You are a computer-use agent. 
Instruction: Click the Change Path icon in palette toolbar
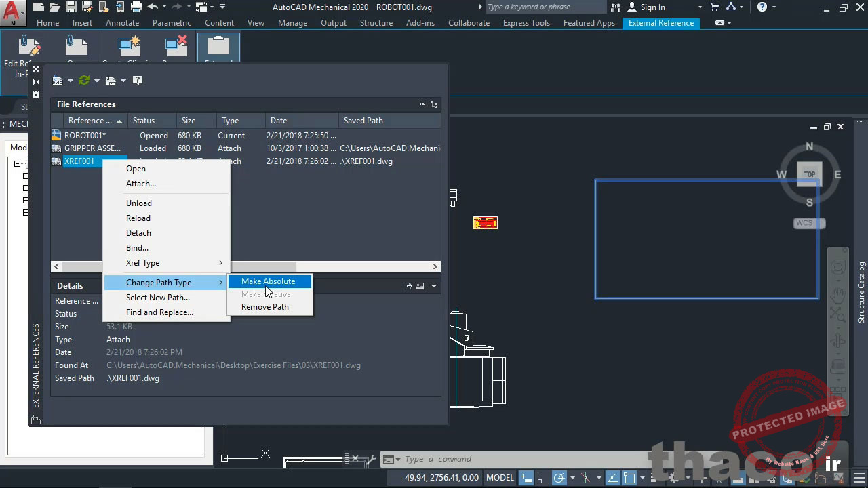coord(111,80)
